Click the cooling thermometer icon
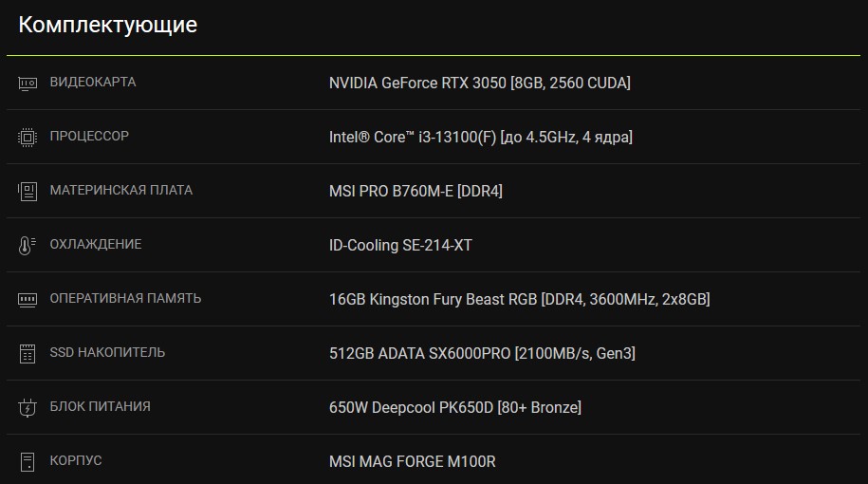Viewport: 868px width, 484px height. pyautogui.click(x=28, y=245)
